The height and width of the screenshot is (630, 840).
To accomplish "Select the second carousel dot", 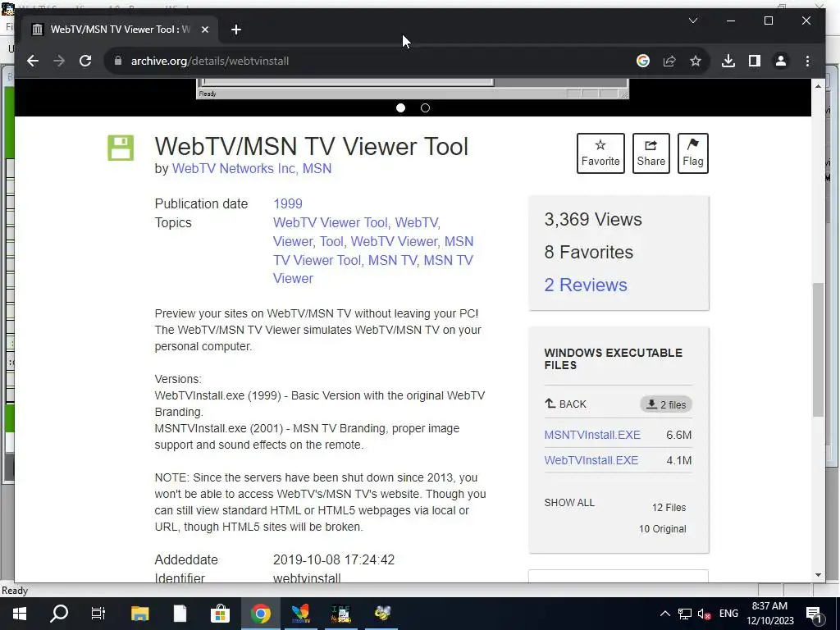I will [x=425, y=107].
